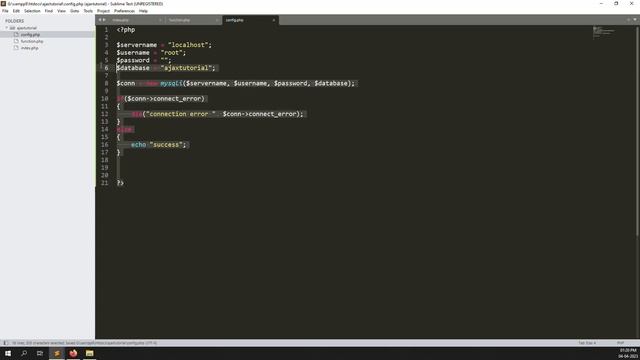Click the $servername "localhost" line
640x360 pixels.
click(x=164, y=45)
